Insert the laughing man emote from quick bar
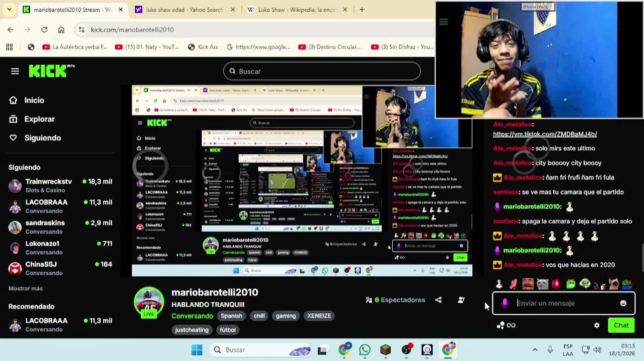This screenshot has height=361, width=644. tap(528, 284)
